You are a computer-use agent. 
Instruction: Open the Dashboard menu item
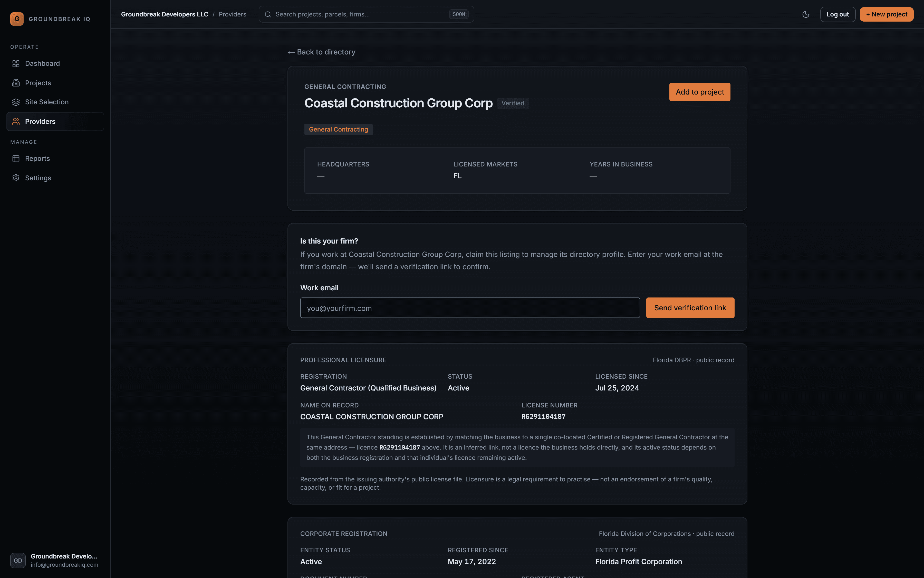click(x=55, y=63)
